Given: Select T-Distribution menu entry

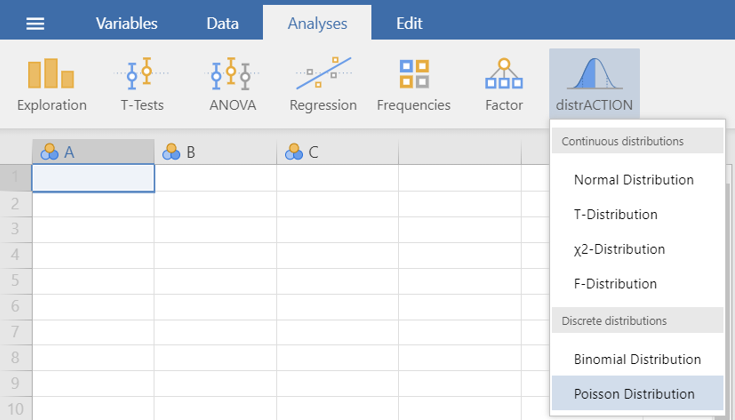Looking at the screenshot, I should [x=615, y=214].
